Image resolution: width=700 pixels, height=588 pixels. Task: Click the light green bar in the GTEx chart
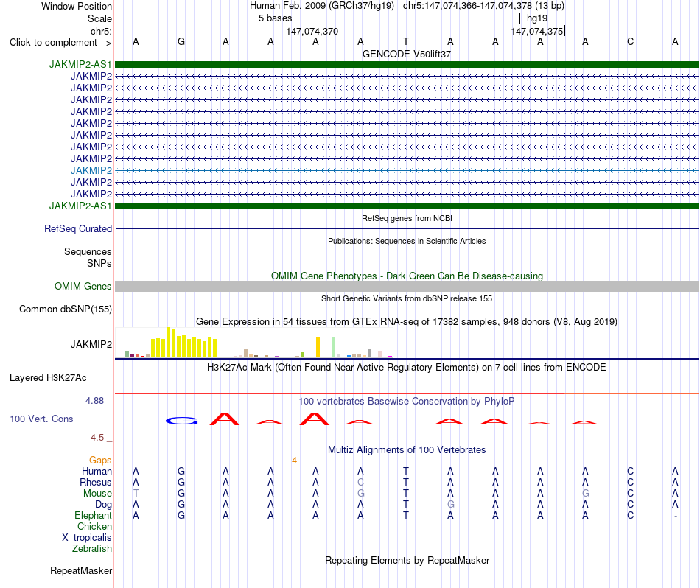point(334,347)
